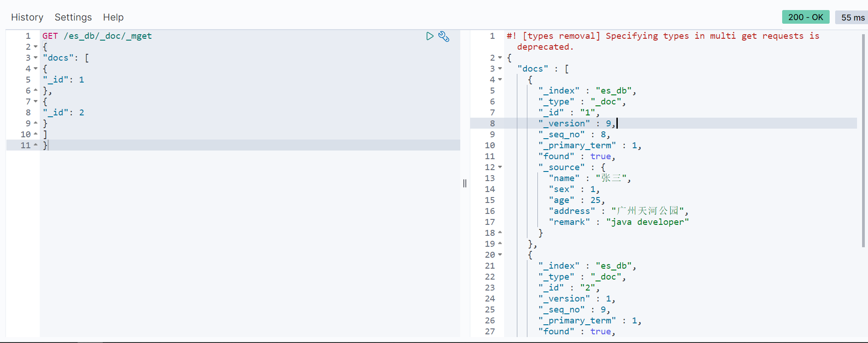This screenshot has height=343, width=868.
Task: Collapse the object fold at request line 4
Action: tap(36, 69)
